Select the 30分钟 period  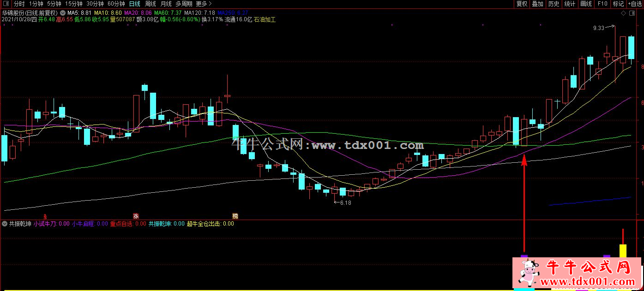coord(95,4)
